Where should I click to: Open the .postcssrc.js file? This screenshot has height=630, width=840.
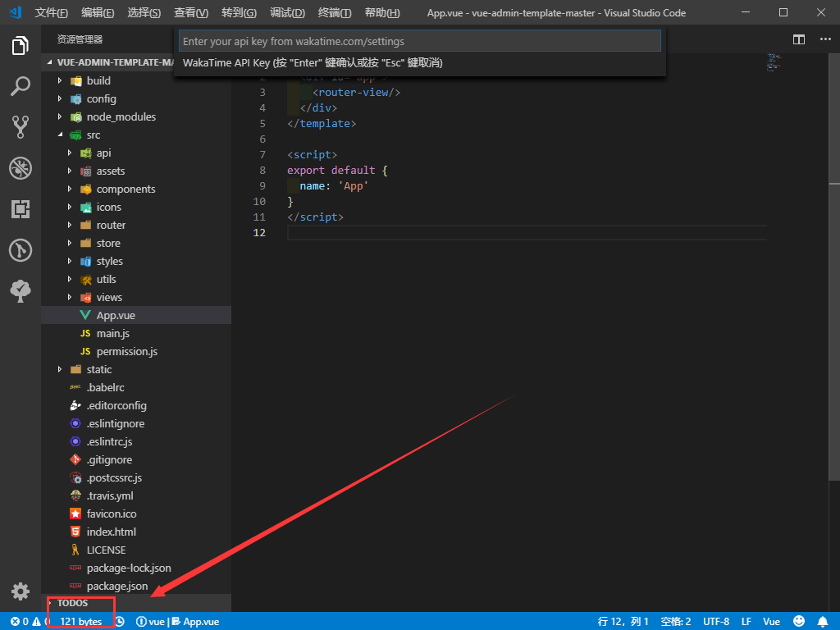pyautogui.click(x=136, y=478)
